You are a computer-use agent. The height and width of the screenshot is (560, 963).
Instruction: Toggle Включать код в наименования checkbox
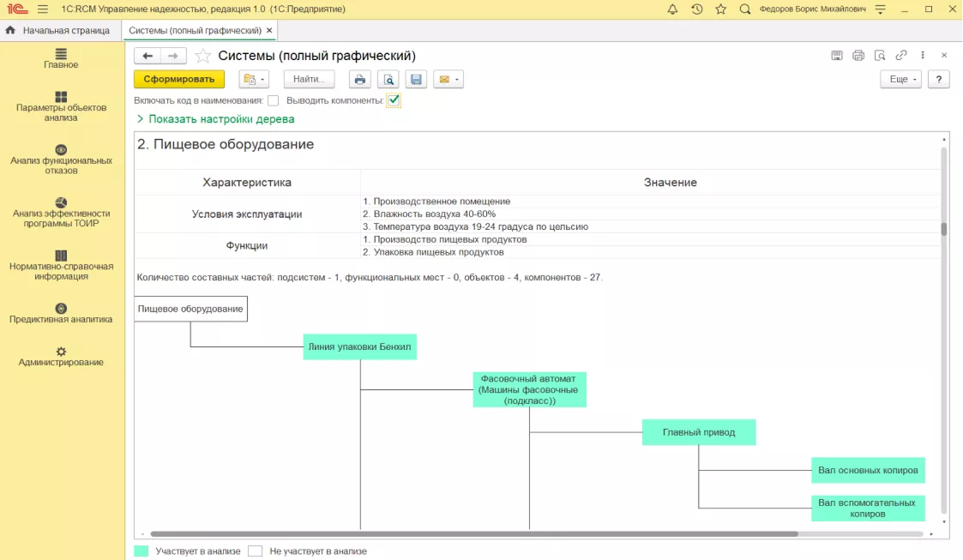point(274,100)
